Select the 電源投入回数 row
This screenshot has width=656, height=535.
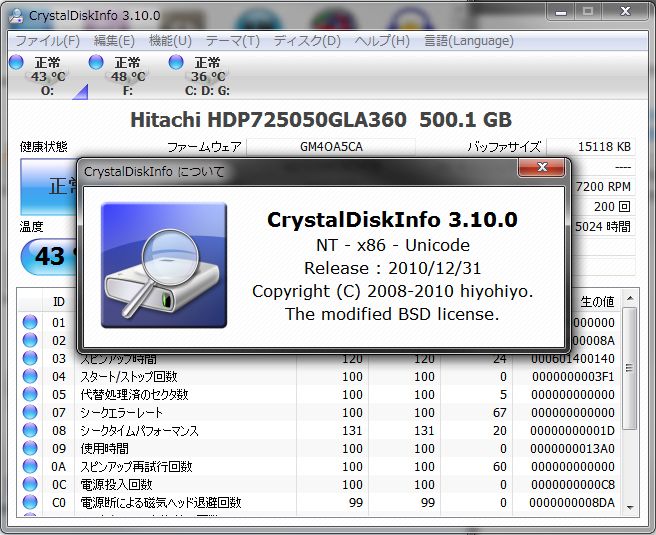pyautogui.click(x=319, y=484)
